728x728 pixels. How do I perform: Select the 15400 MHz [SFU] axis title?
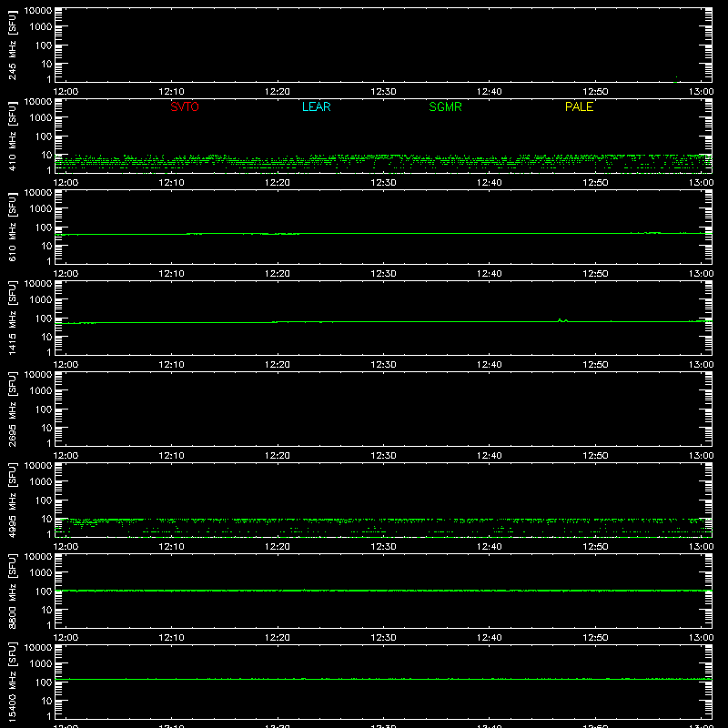pos(12,682)
